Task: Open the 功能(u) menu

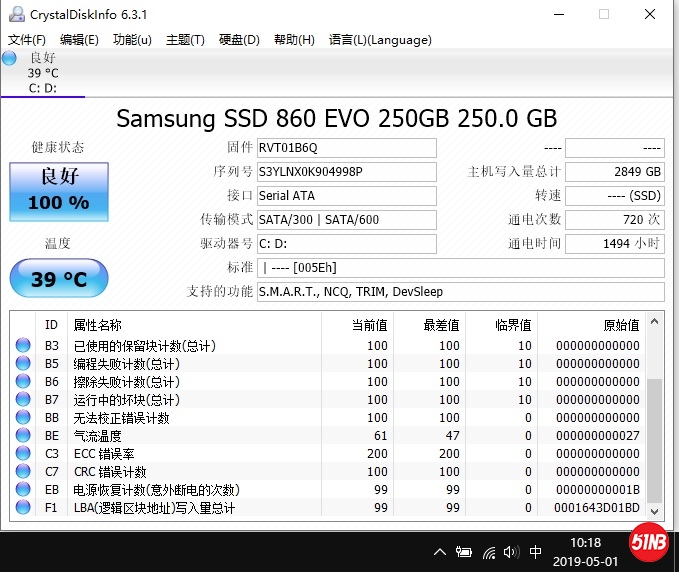Action: [132, 40]
